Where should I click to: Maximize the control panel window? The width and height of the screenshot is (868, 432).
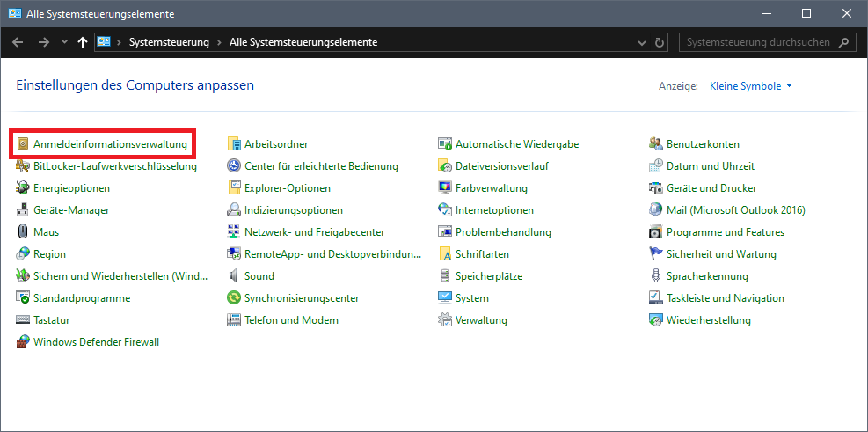point(806,14)
